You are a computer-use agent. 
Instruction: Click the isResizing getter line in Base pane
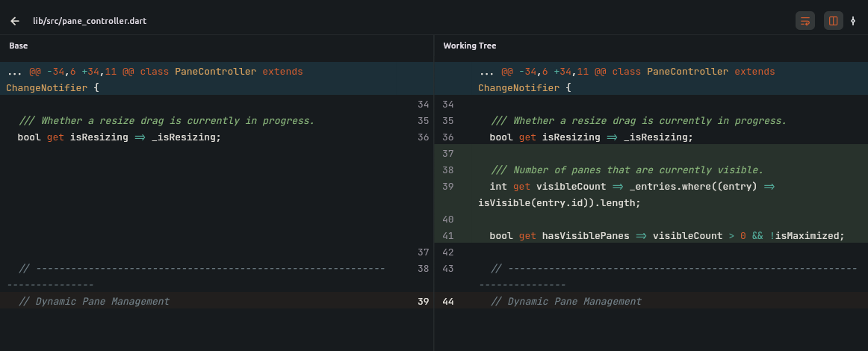click(119, 137)
